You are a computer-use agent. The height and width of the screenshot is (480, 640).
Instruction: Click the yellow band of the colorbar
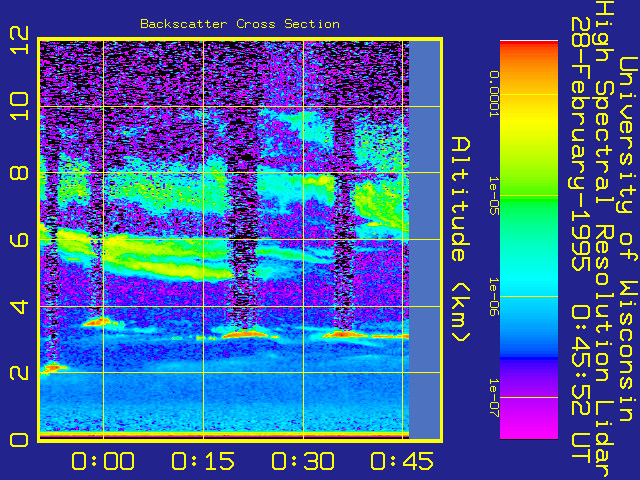pos(529,122)
